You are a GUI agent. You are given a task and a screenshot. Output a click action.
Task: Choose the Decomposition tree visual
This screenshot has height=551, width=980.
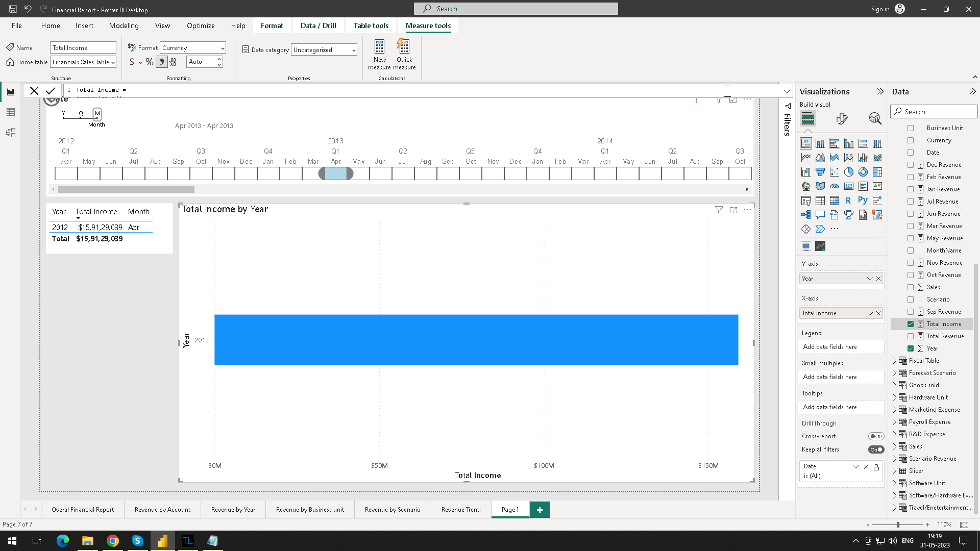point(805,215)
